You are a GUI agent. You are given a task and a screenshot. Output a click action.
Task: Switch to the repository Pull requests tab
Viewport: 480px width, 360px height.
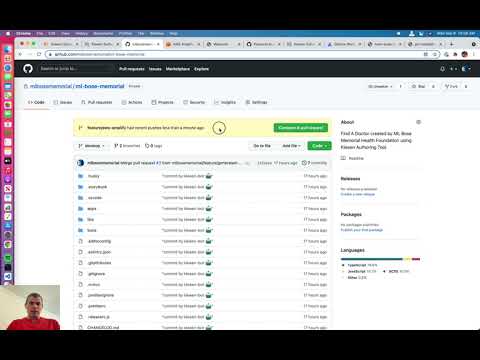coord(97,102)
